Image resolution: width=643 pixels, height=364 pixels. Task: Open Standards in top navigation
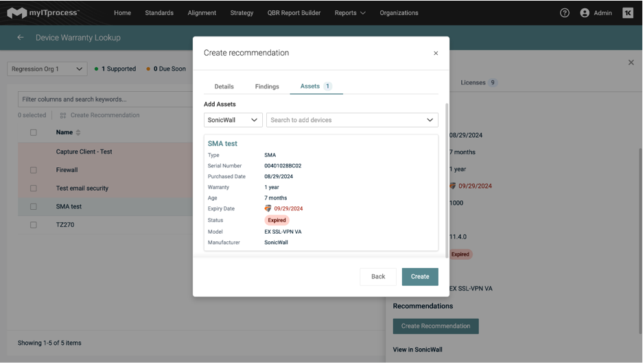pos(159,13)
